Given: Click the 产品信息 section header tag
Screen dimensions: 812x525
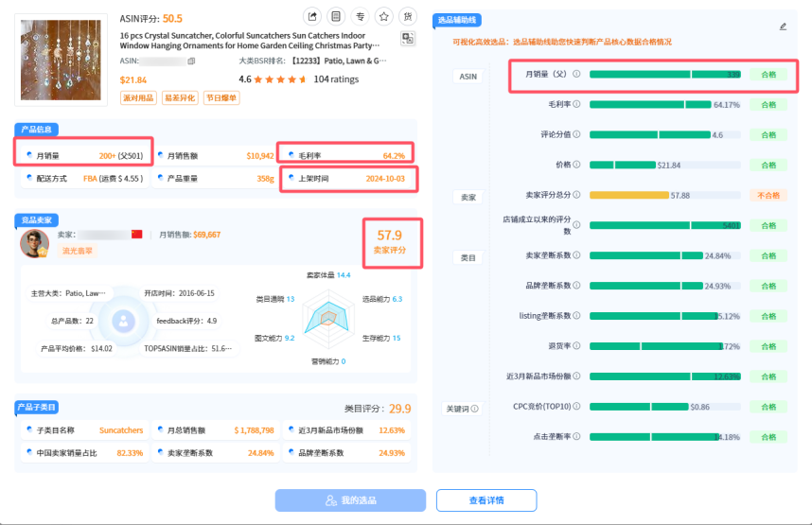Looking at the screenshot, I should click(36, 130).
